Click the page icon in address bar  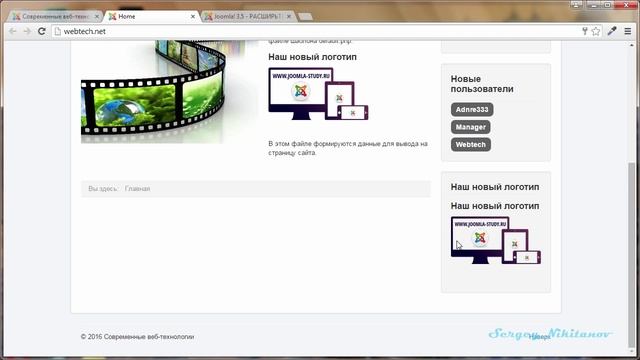click(x=58, y=31)
